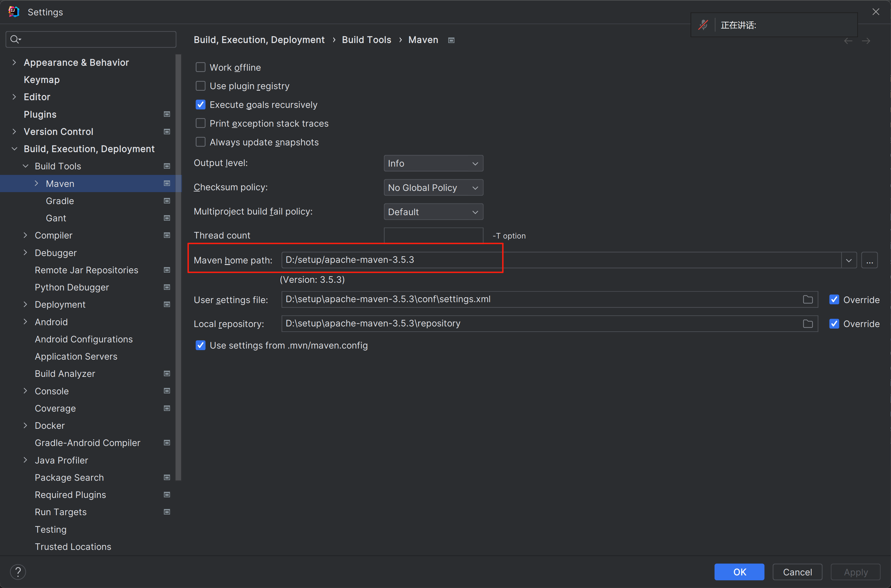Toggle Override for Local repository

coord(834,324)
